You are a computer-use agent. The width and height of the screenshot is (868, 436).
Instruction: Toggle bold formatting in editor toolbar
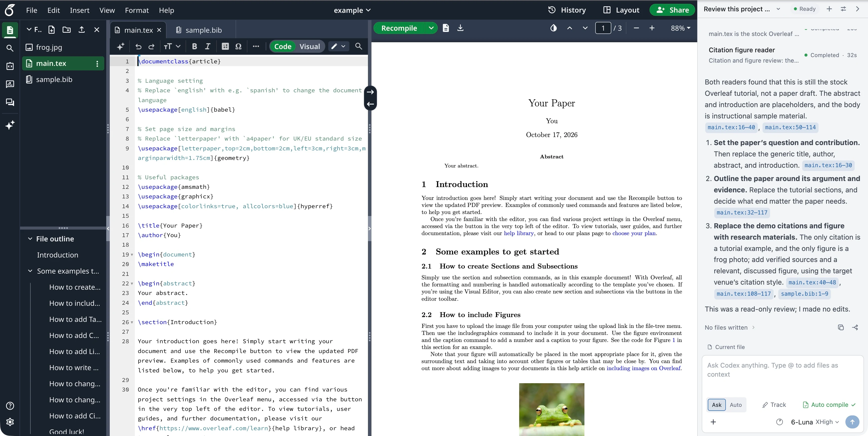194,47
